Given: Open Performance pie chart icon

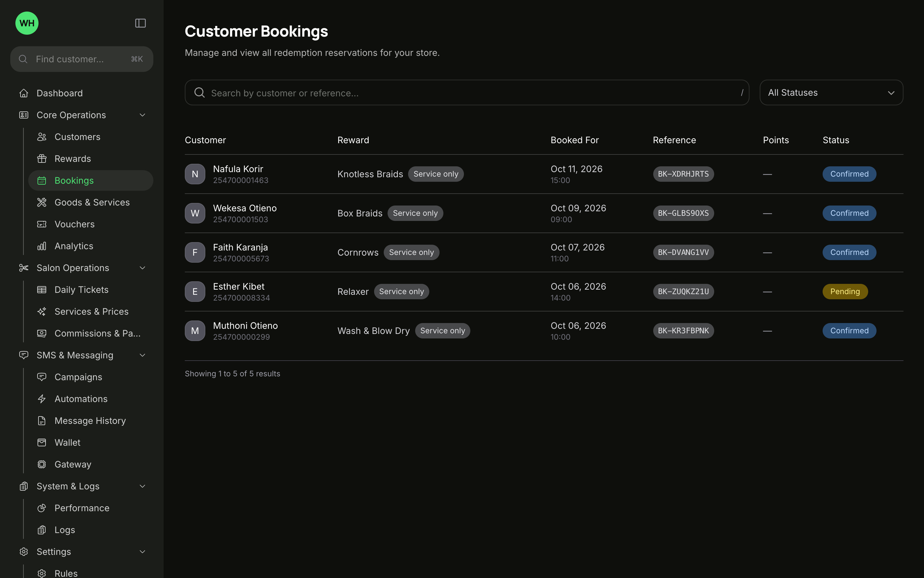Looking at the screenshot, I should coord(42,508).
